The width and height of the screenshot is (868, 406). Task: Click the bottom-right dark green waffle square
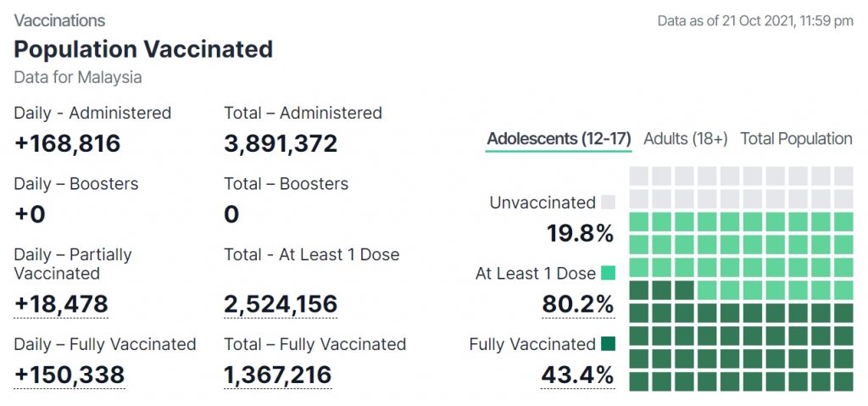point(843,381)
